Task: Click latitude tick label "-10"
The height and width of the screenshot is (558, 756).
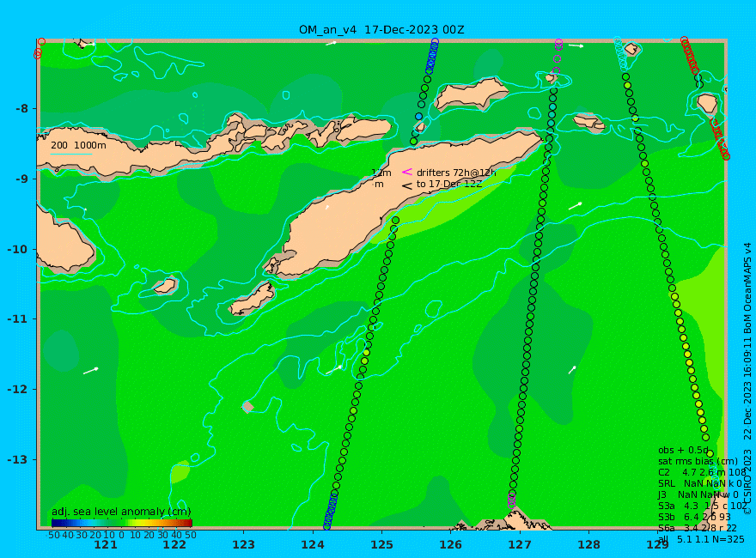Action: [x=18, y=249]
